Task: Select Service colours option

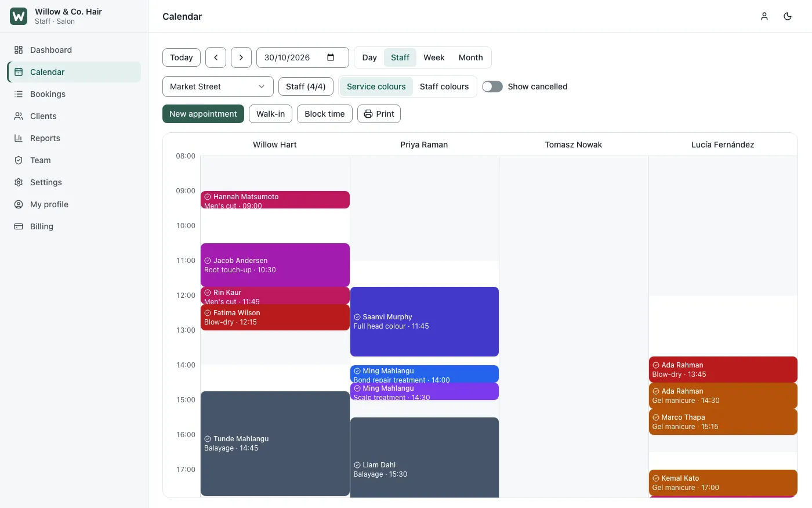Action: coord(376,87)
